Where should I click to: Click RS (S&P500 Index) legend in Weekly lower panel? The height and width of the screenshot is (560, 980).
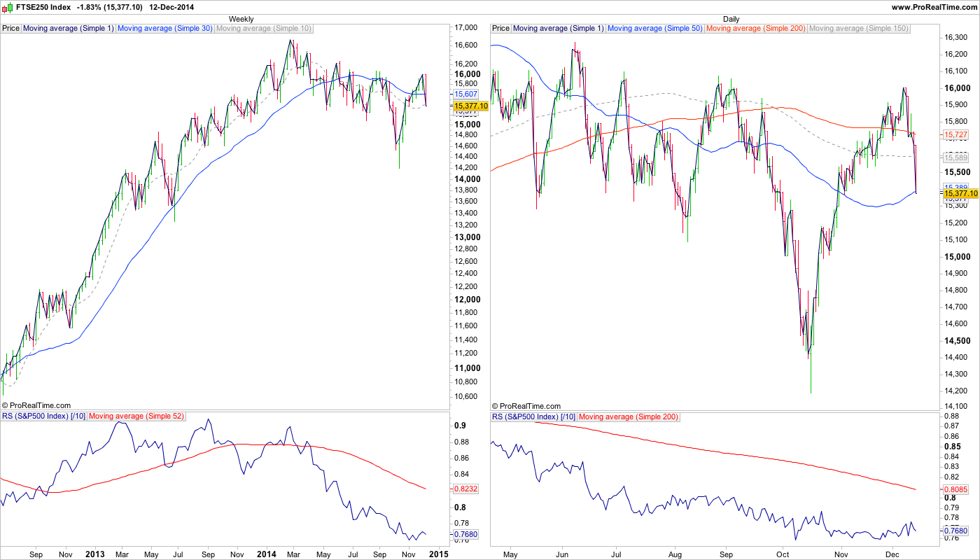44,417
